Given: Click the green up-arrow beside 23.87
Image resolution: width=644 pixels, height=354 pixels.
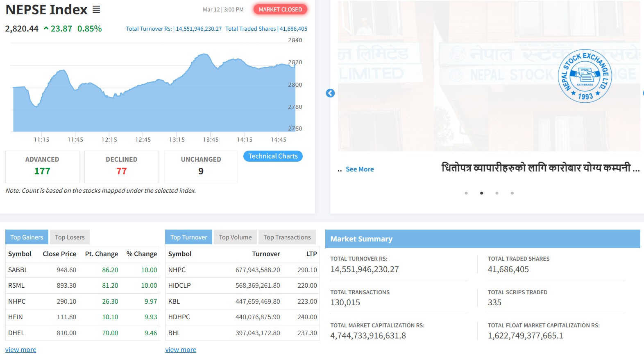Looking at the screenshot, I should pyautogui.click(x=46, y=29).
